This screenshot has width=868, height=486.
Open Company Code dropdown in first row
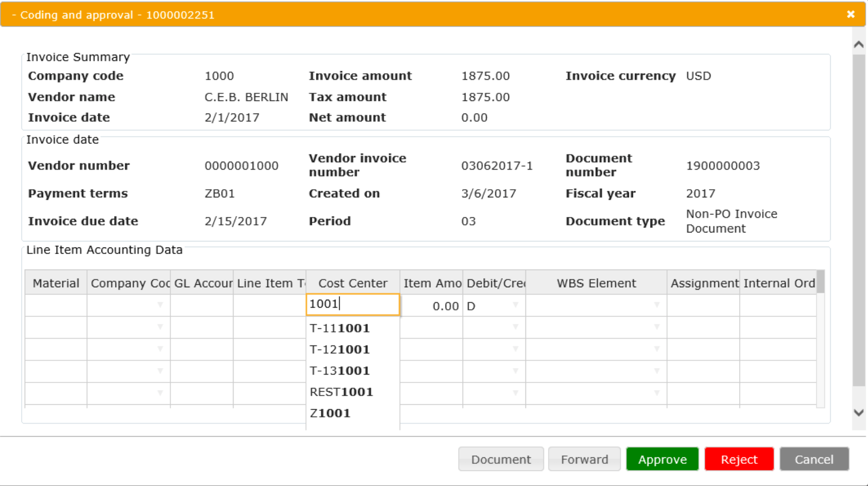[160, 305]
